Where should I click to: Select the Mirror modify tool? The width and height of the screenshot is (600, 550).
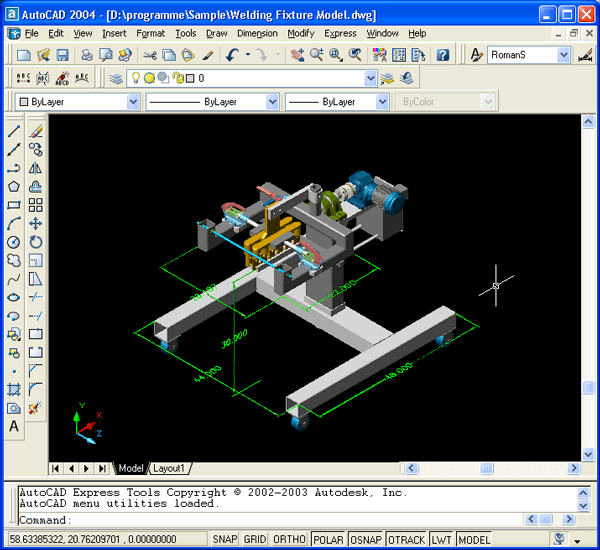[x=36, y=168]
